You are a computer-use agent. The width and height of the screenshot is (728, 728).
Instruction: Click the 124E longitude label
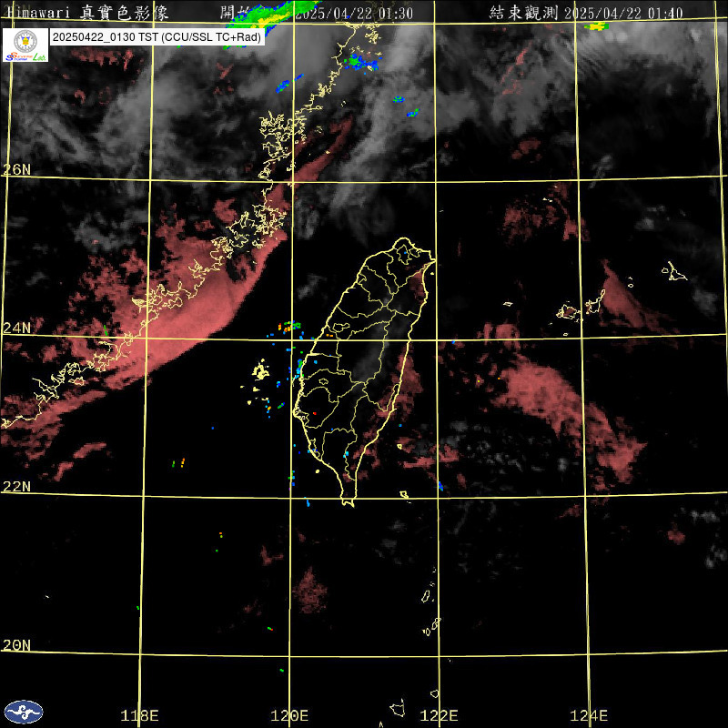[589, 715]
